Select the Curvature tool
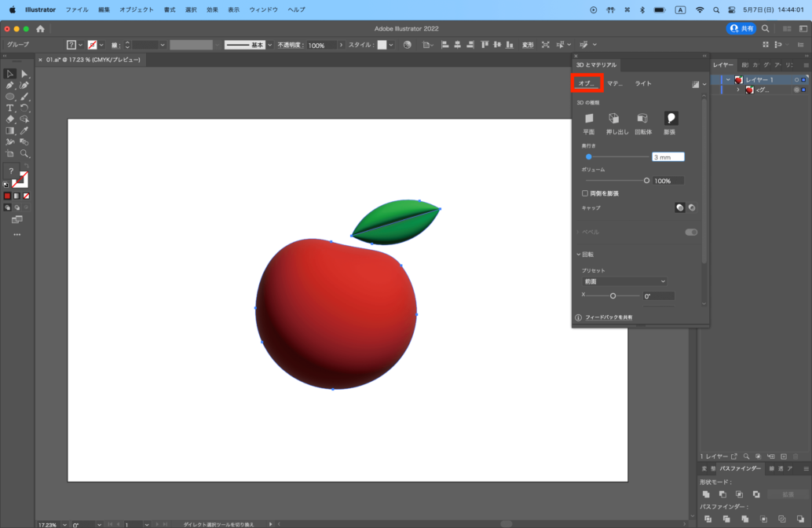Viewport: 812px width, 528px height. pyautogui.click(x=24, y=86)
